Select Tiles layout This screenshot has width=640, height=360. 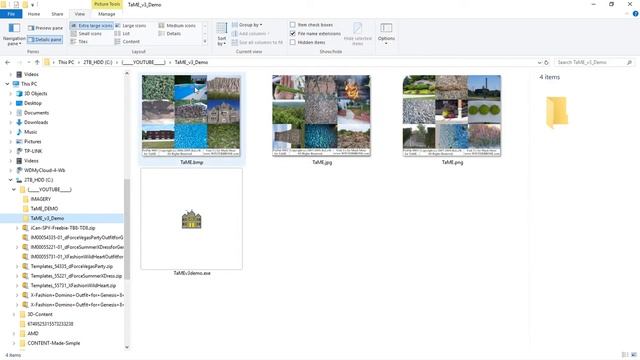(x=79, y=42)
